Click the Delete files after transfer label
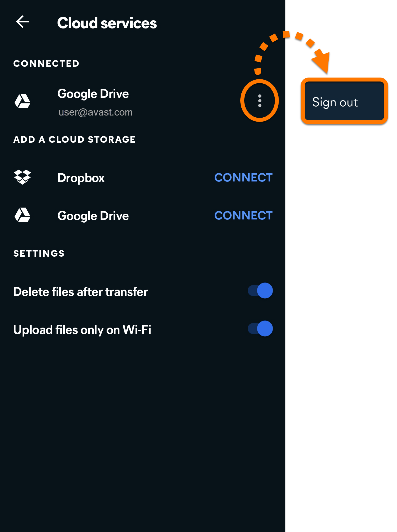Viewport: 397px width, 532px height. [x=80, y=292]
